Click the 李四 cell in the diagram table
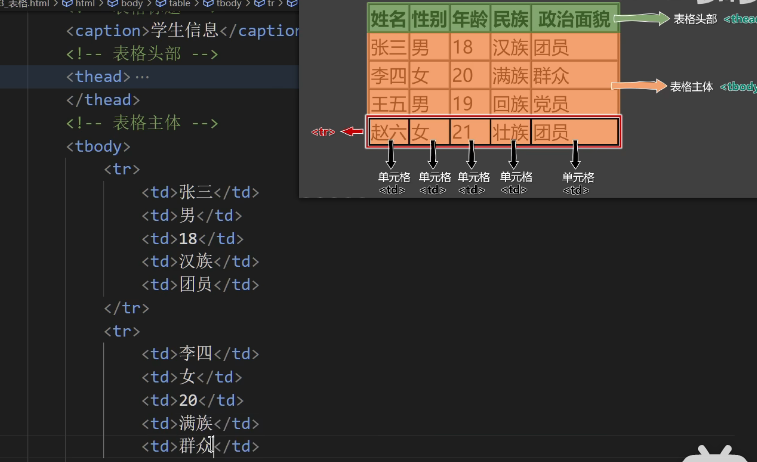 (388, 75)
